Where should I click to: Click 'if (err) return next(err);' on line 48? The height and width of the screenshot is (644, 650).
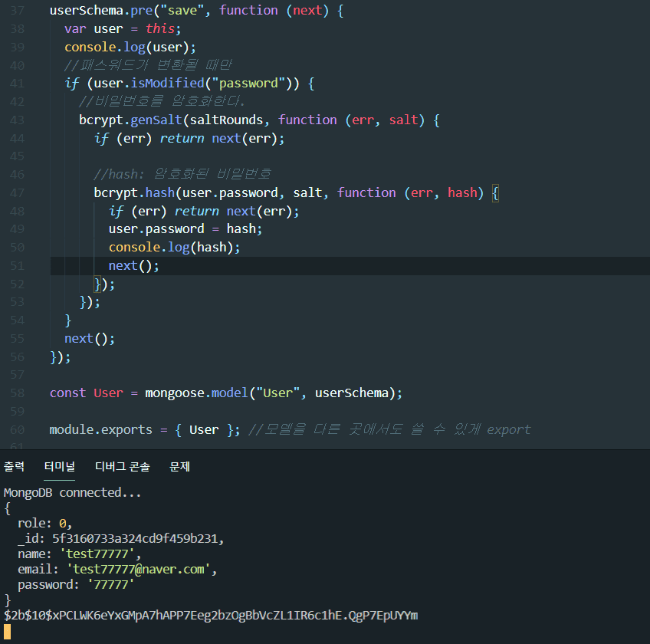pyautogui.click(x=204, y=211)
